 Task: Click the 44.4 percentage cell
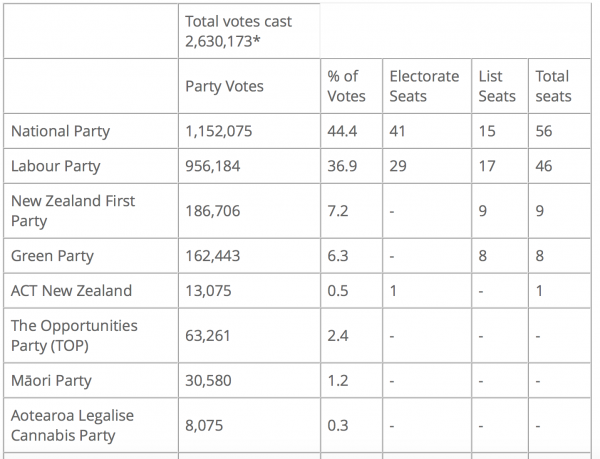[343, 131]
